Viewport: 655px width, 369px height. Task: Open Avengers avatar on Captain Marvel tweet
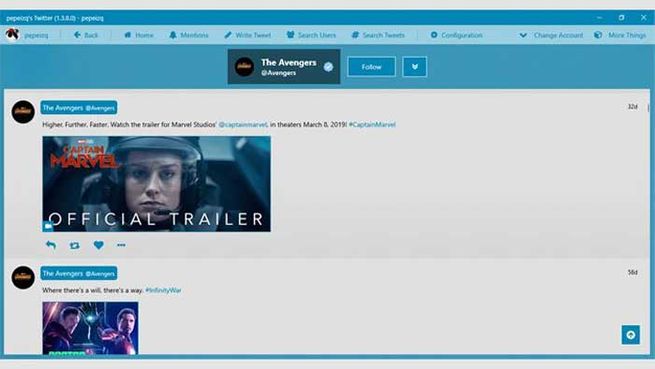pos(23,112)
